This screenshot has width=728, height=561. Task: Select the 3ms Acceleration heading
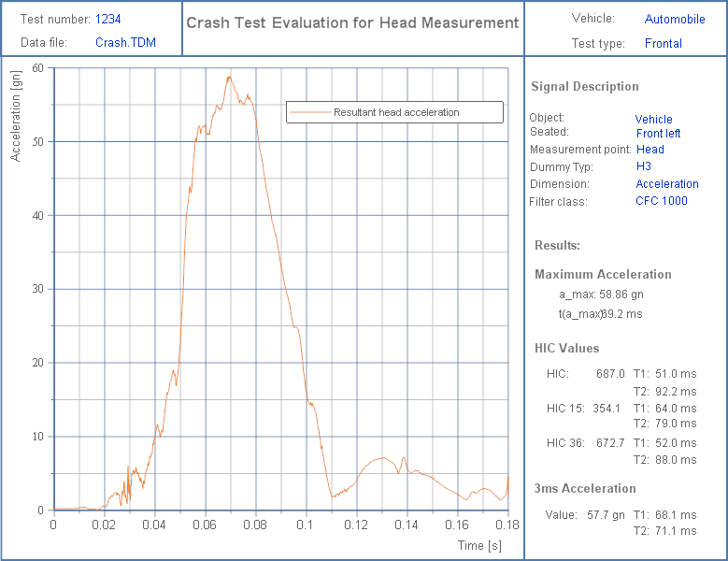[584, 489]
